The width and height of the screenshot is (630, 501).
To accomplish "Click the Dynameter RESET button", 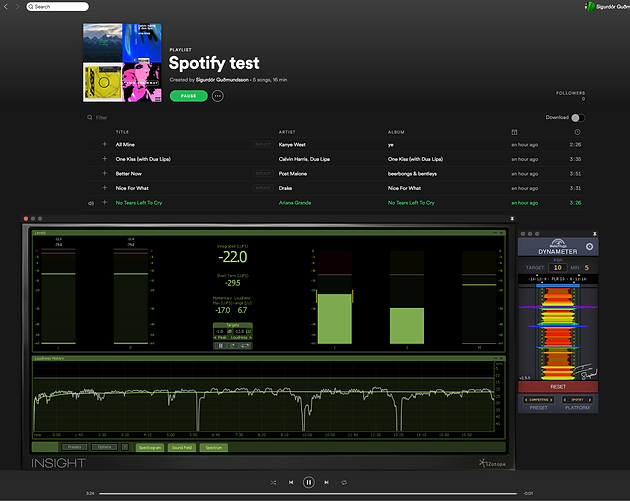I will tap(558, 386).
